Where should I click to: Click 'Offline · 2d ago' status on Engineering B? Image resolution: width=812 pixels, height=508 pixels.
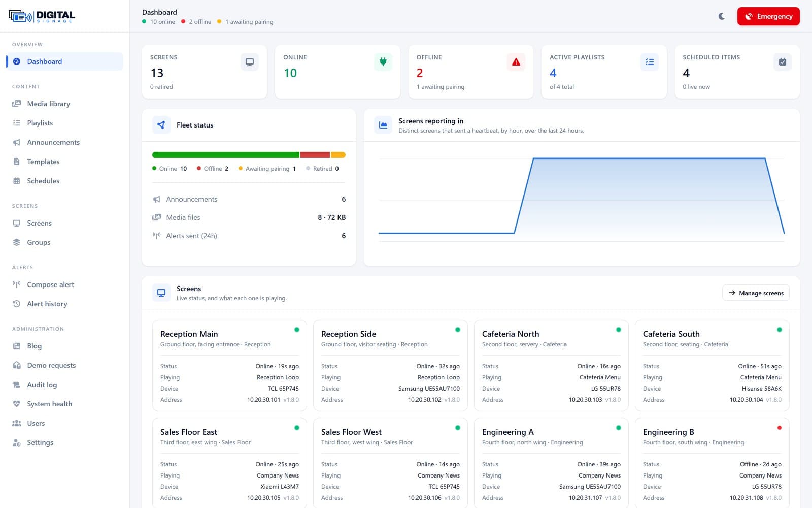point(760,464)
